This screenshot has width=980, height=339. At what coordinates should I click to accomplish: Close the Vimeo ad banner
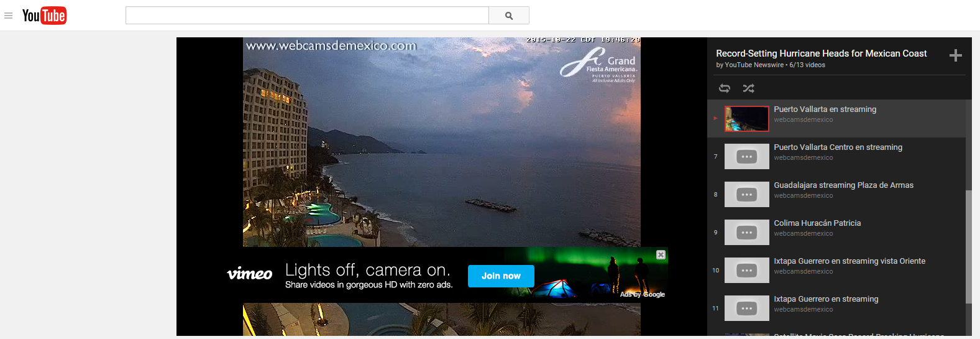click(661, 255)
